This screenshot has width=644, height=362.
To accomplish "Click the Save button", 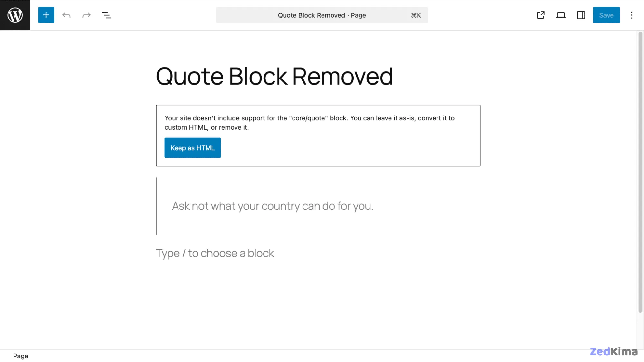I will 606,15.
